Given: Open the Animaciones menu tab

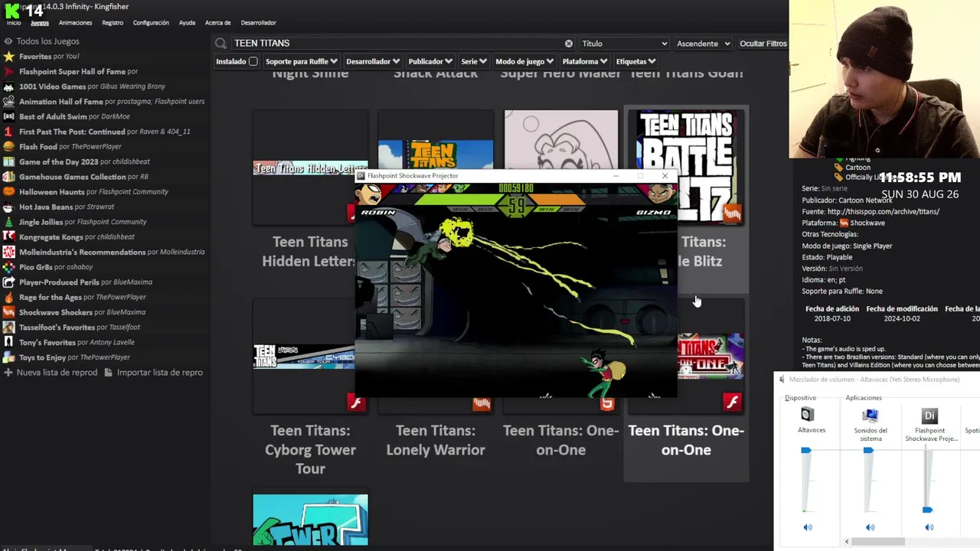Looking at the screenshot, I should (x=75, y=23).
